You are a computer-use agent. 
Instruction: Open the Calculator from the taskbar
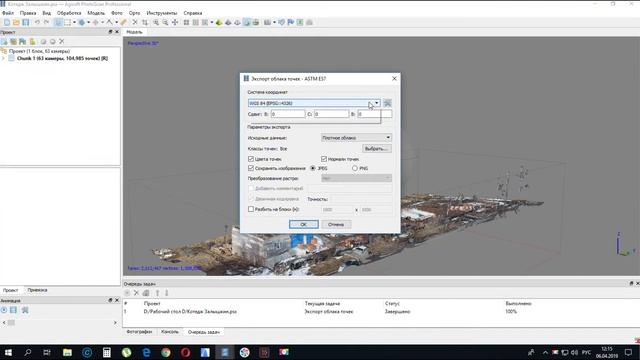[107, 353]
